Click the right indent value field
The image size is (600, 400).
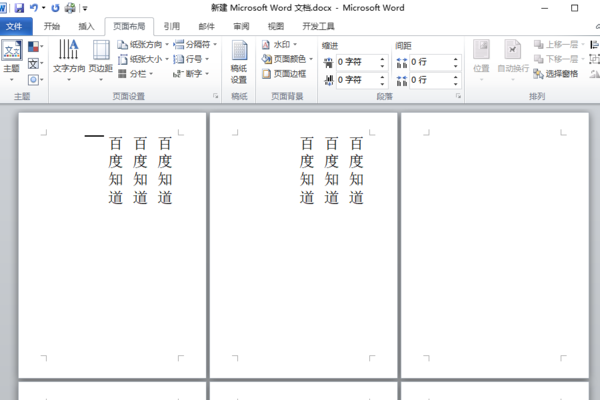coord(357,80)
